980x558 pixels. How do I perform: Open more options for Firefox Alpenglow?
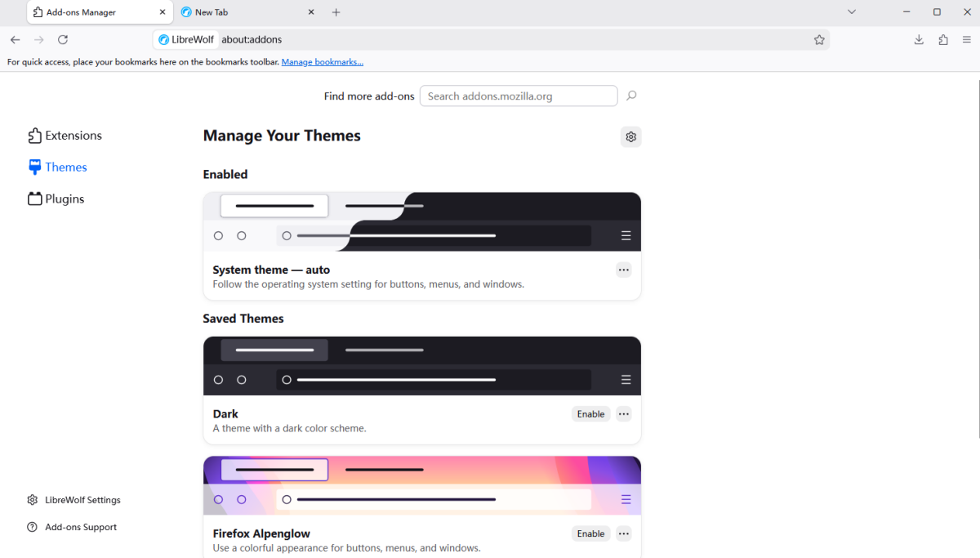(624, 533)
